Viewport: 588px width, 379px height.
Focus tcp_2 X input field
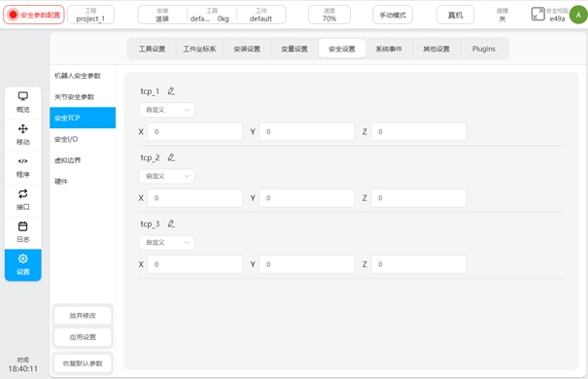point(195,198)
